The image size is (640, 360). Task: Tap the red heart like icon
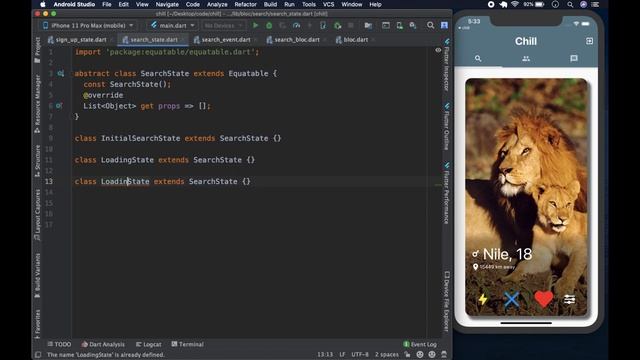[543, 299]
